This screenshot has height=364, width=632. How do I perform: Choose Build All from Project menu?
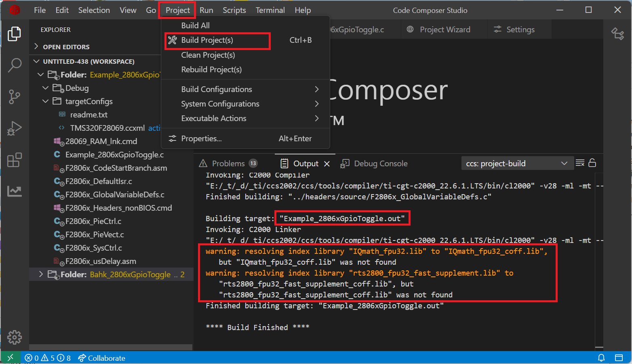(x=246, y=25)
